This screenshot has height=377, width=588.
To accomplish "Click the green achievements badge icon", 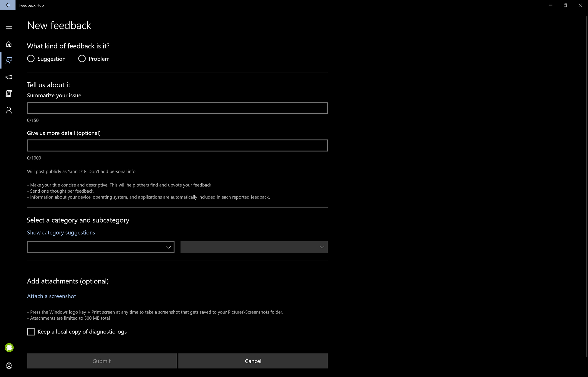I will pos(9,348).
